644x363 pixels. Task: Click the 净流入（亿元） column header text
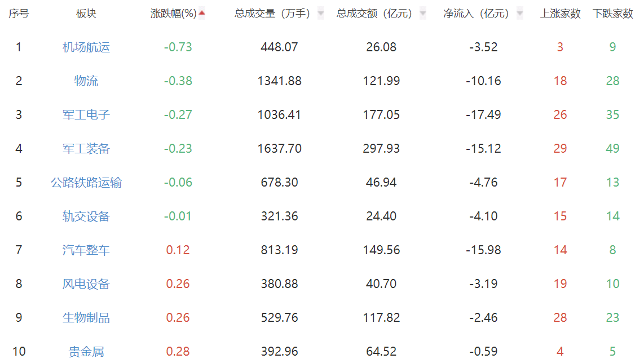476,14
